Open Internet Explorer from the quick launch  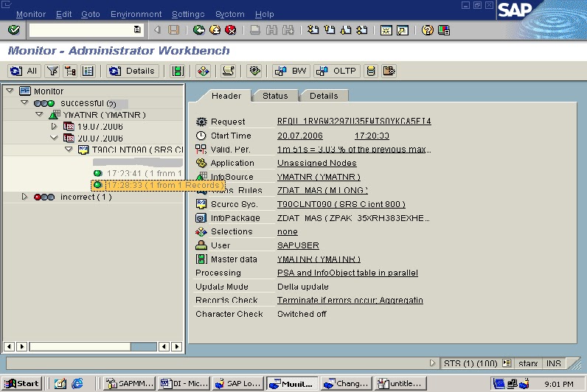point(77,383)
